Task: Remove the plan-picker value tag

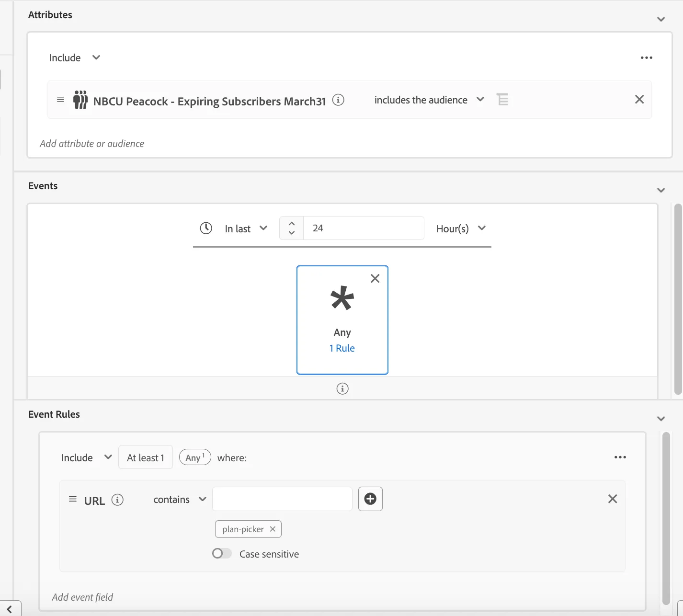Action: pyautogui.click(x=273, y=529)
